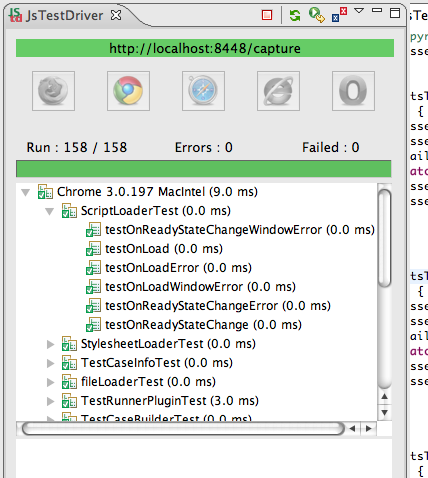Expand the TestCaseInfoTest node
The height and width of the screenshot is (478, 428).
point(50,363)
